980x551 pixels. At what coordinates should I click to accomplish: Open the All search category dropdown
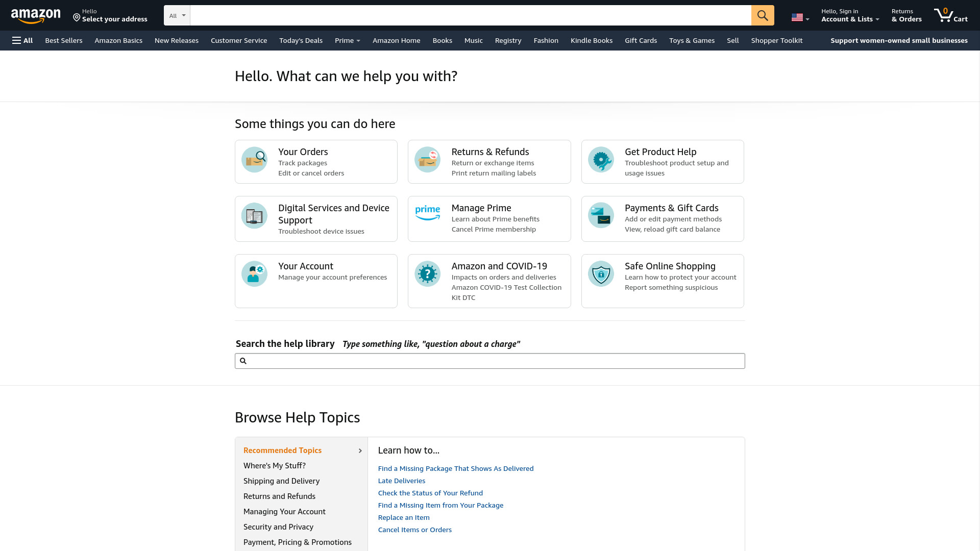(x=177, y=15)
